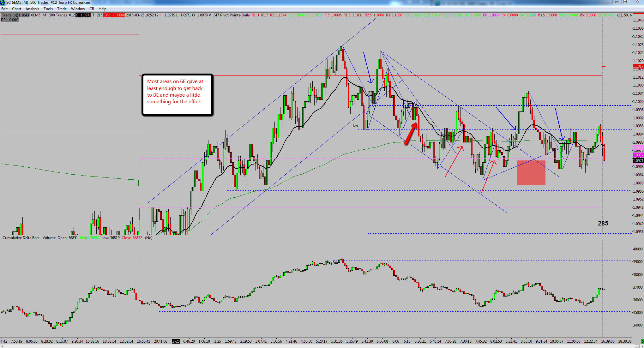The image size is (644, 348).
Task: Click the '1.1040' price axis label
Action: [638, 20]
